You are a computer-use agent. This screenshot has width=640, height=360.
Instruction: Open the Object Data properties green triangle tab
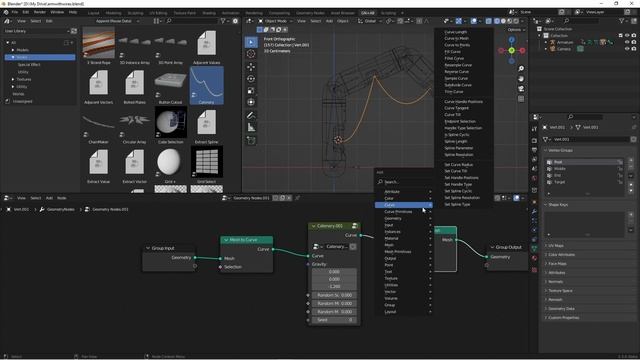[534, 248]
